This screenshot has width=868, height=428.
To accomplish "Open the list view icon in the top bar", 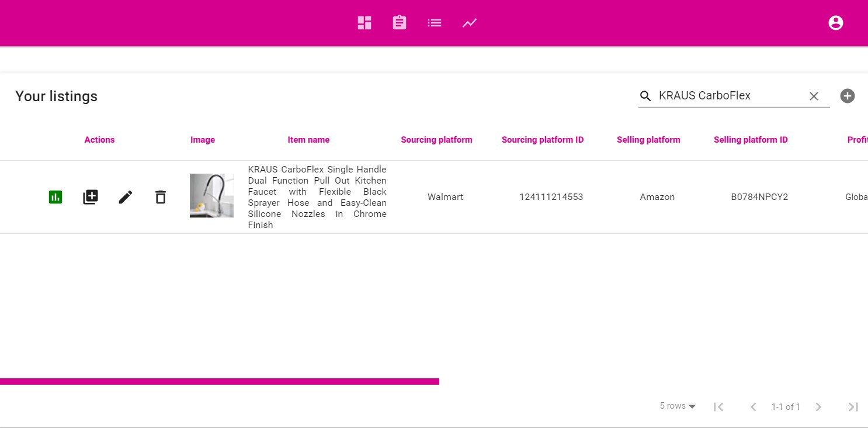I will 435,23.
